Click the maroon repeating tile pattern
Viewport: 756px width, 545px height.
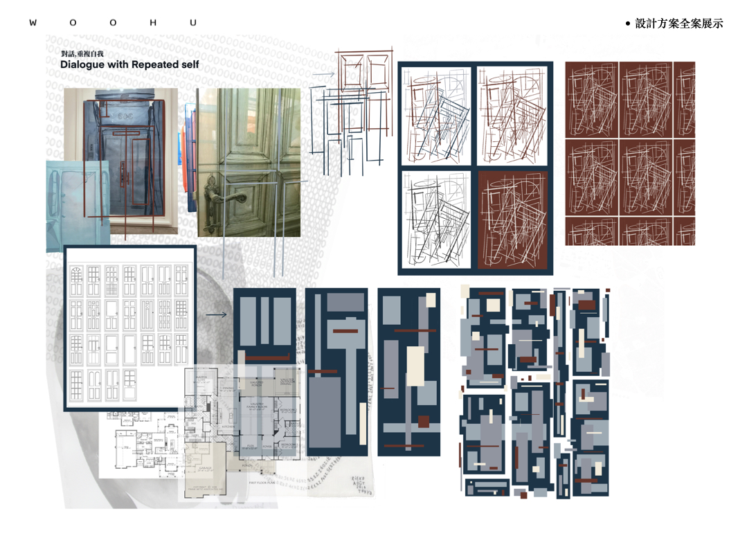tap(630, 153)
